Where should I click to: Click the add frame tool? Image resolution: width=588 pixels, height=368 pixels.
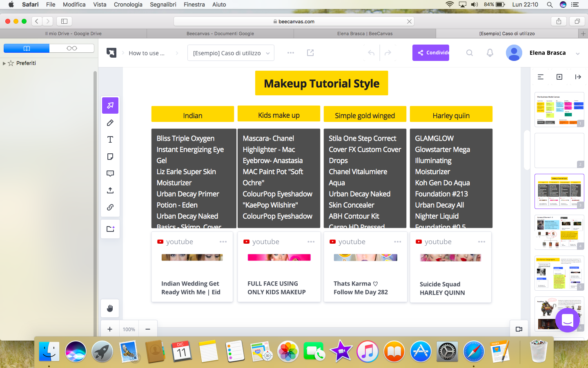click(110, 229)
